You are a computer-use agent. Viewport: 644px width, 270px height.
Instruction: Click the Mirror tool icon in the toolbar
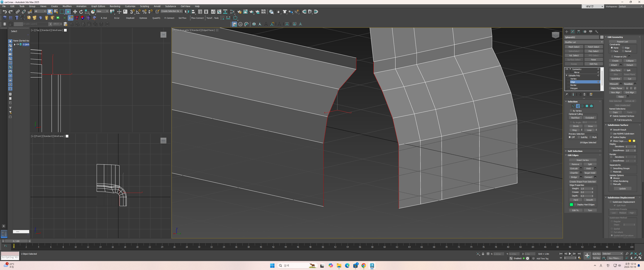(x=187, y=12)
